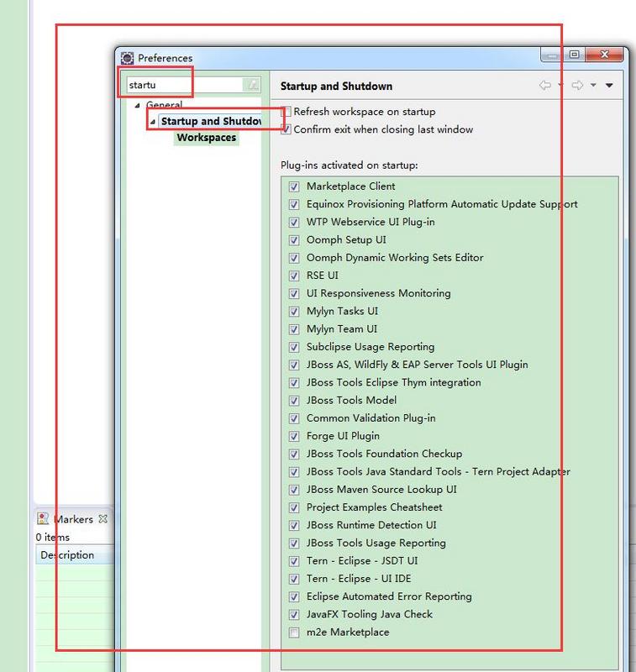Uncheck WTP Webservice UI Plug-in

pyautogui.click(x=294, y=222)
